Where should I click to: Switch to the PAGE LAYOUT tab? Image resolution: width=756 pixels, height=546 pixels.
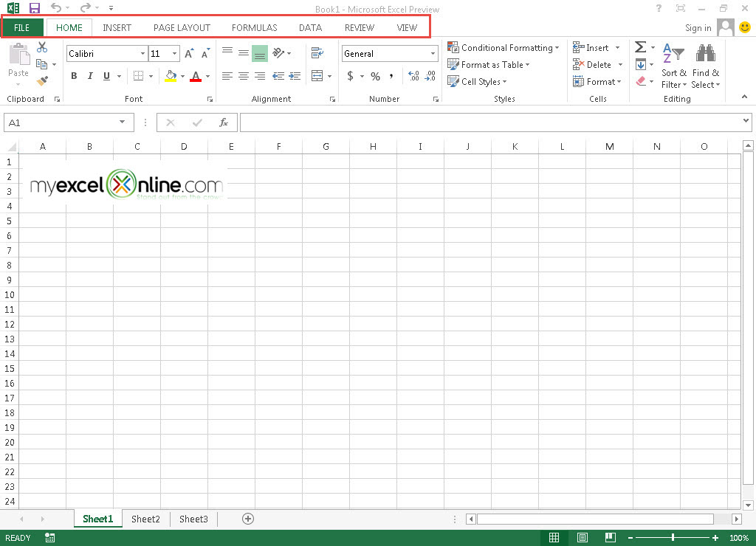click(182, 28)
